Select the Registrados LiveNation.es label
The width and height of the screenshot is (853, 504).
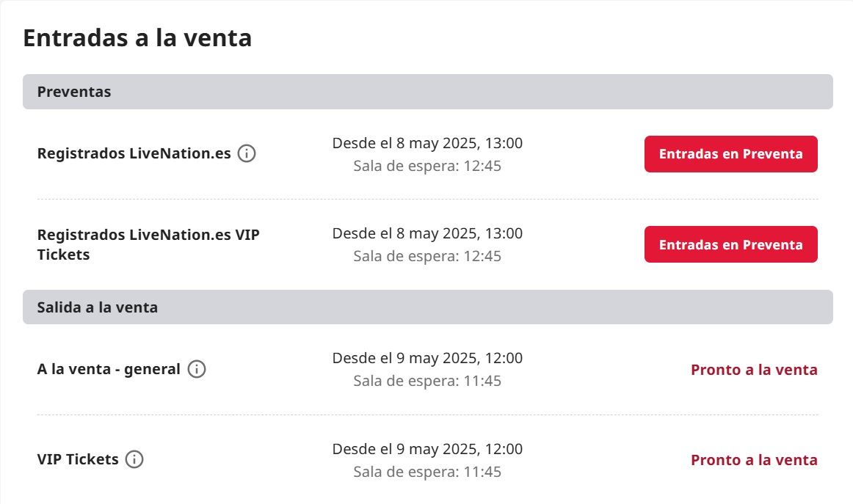134,153
